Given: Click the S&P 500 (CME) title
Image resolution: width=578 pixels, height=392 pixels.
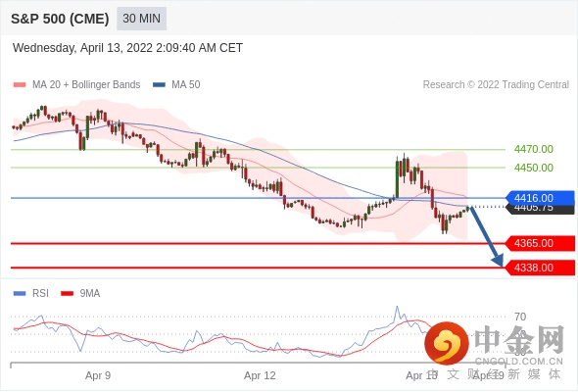Looking at the screenshot, I should click(60, 19).
